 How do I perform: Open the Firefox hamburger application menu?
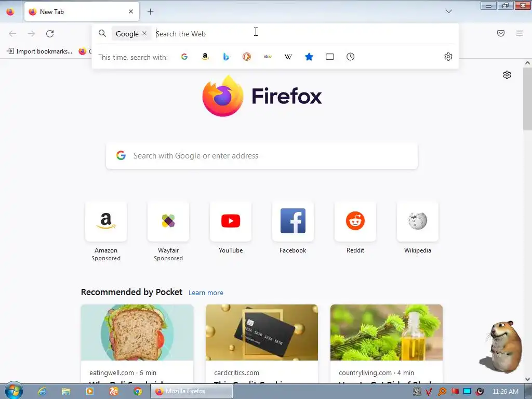520,33
